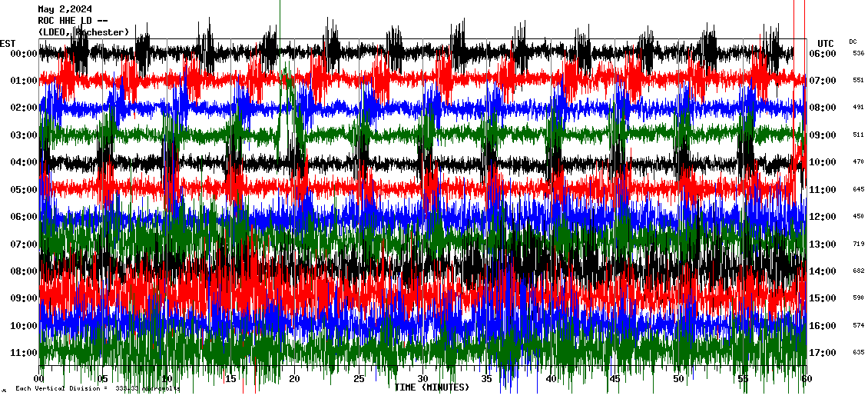Click the DC column header

[x=853, y=42]
